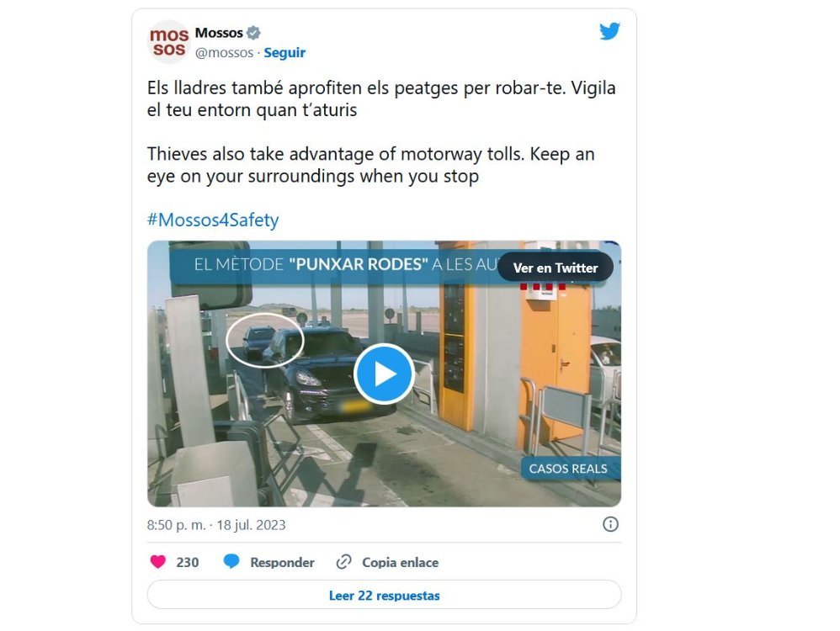Click the CASOS REALS label on video
The width and height of the screenshot is (840, 631).
click(568, 469)
